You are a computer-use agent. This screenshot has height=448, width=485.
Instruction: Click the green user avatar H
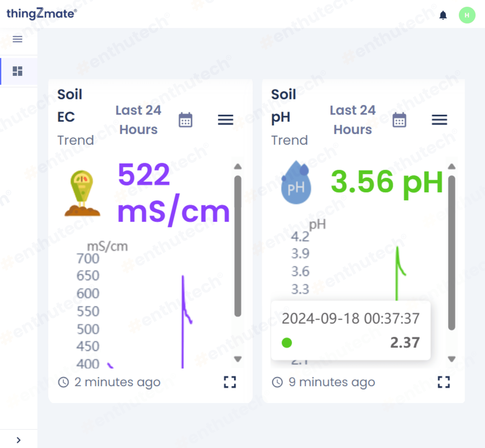point(467,15)
